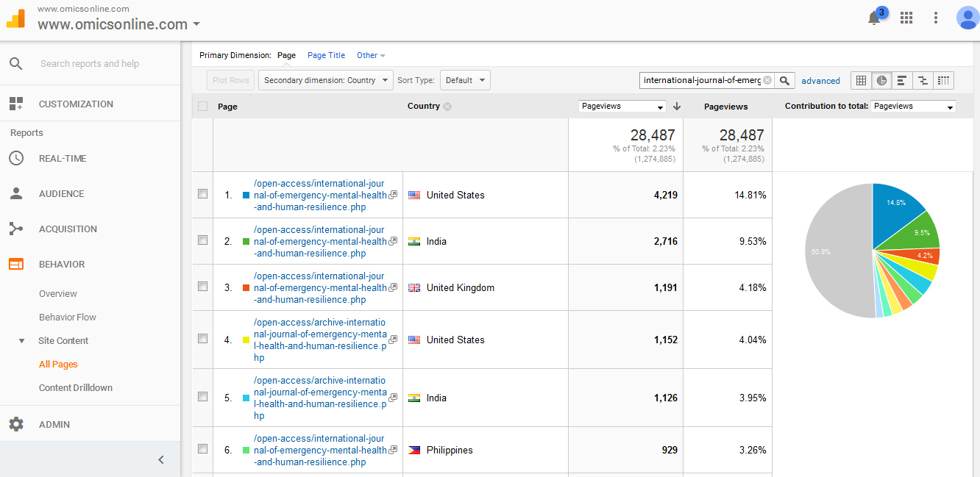Open the Contribution to total dropdown
The height and width of the screenshot is (477, 980).
tap(913, 107)
